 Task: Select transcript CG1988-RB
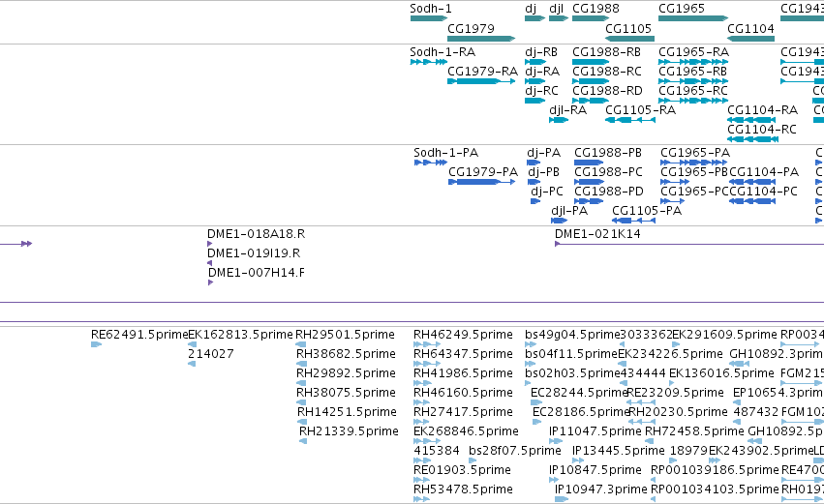[591, 62]
